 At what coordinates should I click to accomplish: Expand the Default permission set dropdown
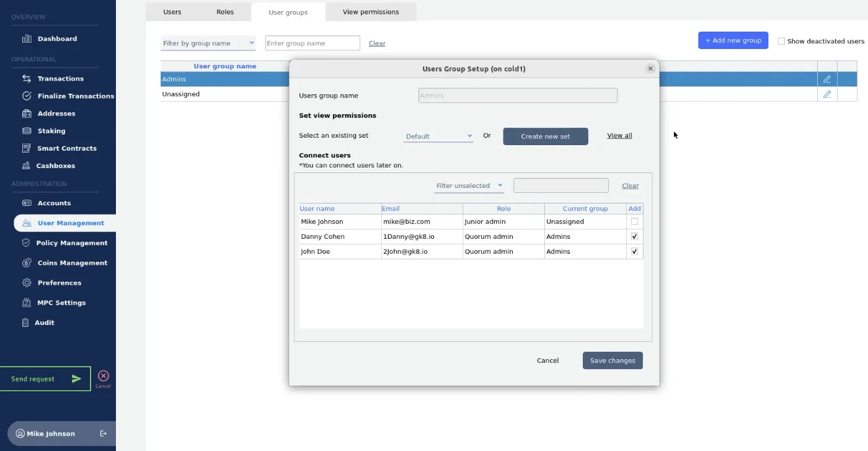click(x=438, y=136)
